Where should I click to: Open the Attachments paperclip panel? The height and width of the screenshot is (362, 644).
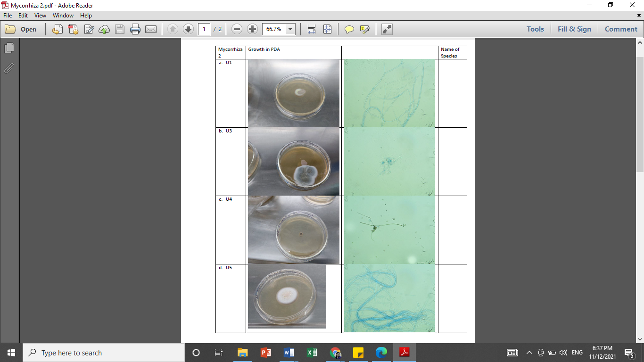pyautogui.click(x=8, y=68)
